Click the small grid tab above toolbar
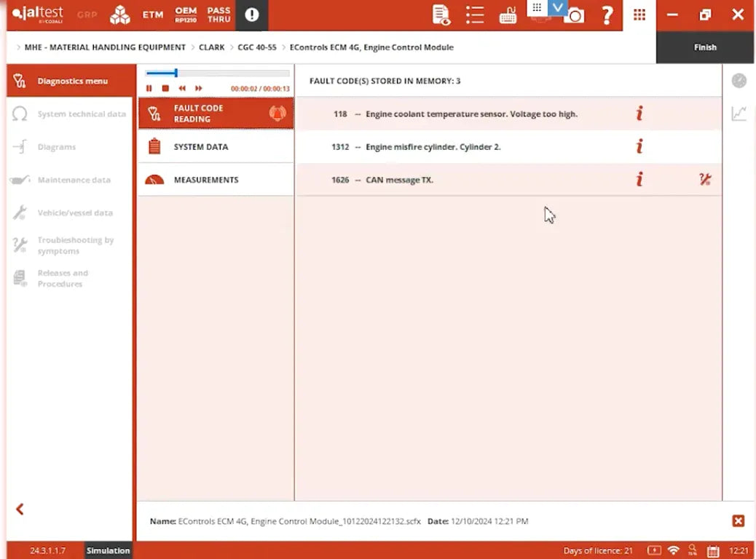 pos(537,8)
